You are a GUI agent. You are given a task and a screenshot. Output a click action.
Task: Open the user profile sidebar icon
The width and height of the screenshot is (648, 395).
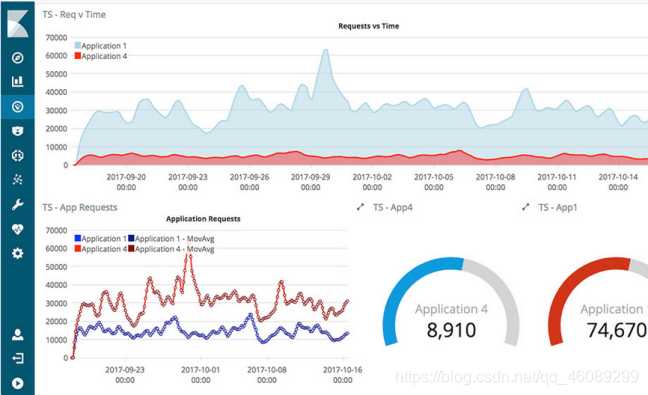(17, 334)
